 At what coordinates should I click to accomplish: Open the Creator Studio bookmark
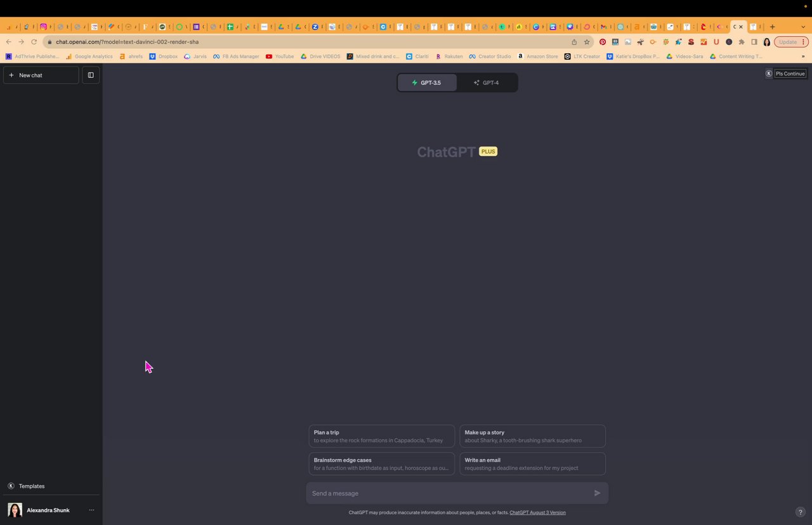[x=490, y=56]
